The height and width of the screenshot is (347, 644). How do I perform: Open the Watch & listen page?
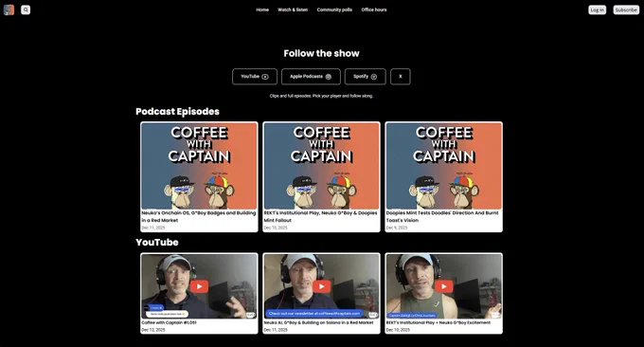(293, 9)
